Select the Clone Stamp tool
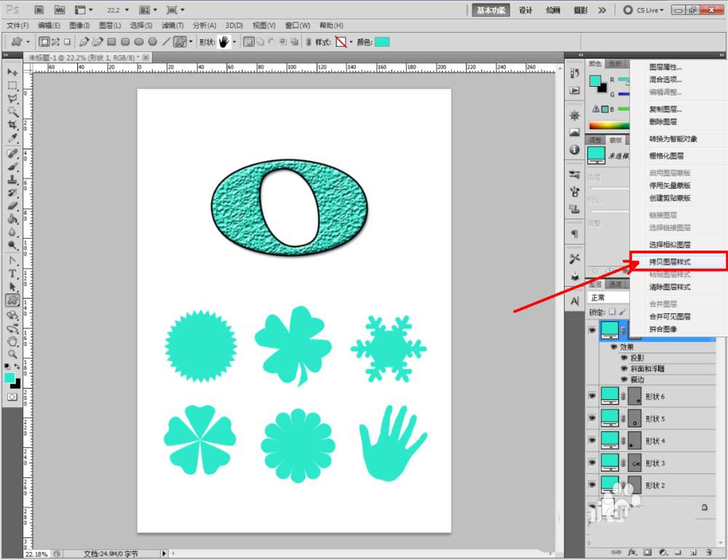728x560 pixels. pyautogui.click(x=12, y=179)
